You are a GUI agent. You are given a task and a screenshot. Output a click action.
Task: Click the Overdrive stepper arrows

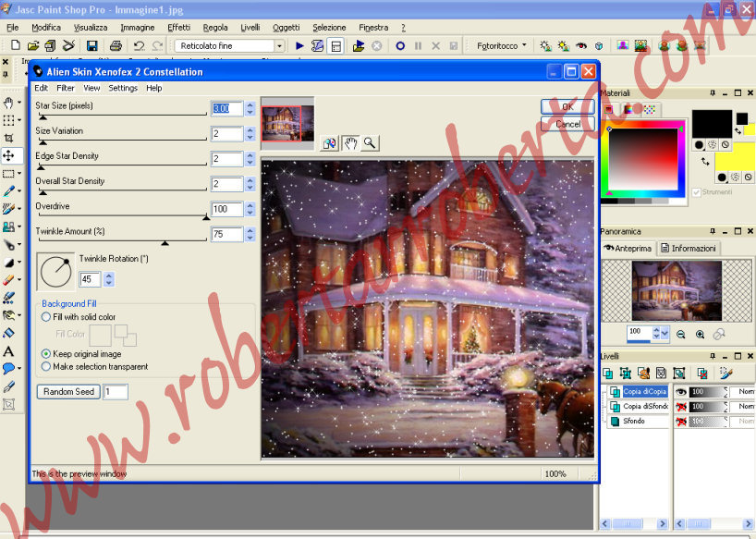[250, 209]
